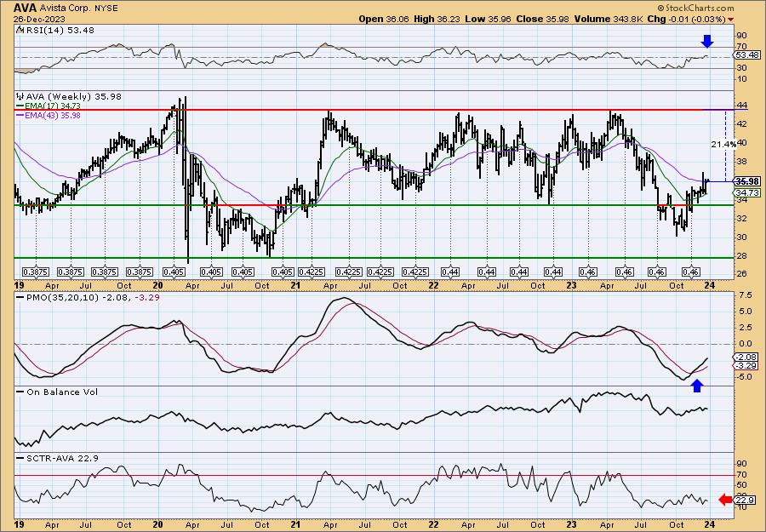
Task: Click the dashed zero line in the PMO panel
Action: [374, 344]
